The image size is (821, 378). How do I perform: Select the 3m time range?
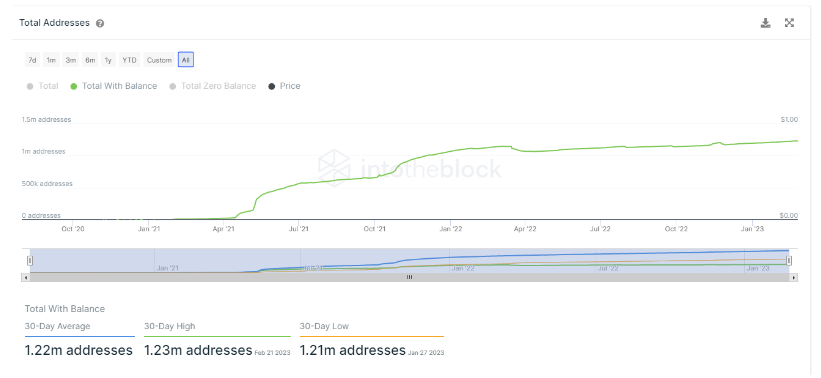[71, 60]
